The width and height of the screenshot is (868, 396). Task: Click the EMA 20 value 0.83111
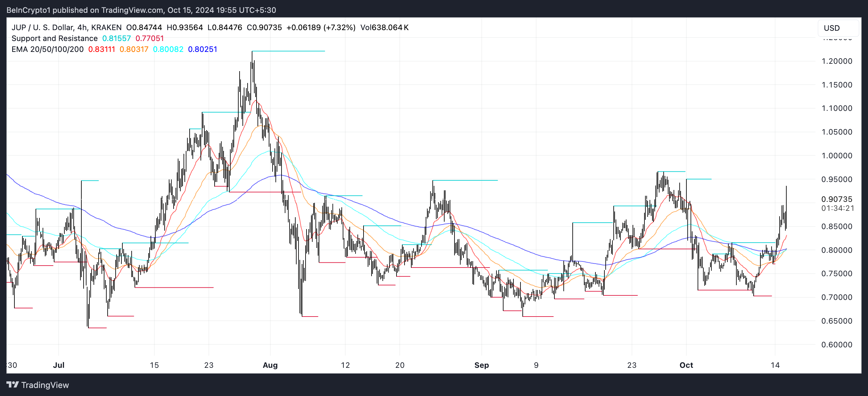tap(102, 49)
